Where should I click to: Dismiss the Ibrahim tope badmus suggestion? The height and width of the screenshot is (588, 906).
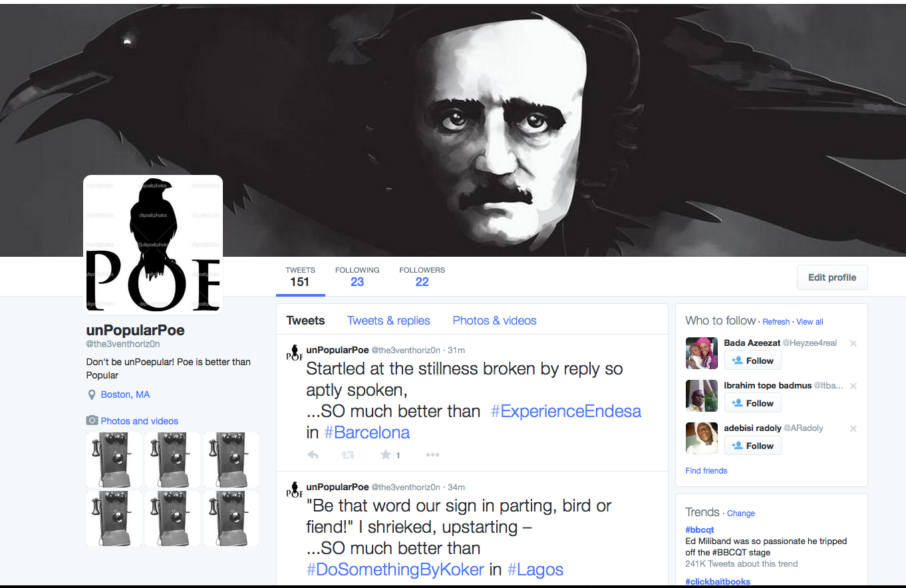[853, 386]
